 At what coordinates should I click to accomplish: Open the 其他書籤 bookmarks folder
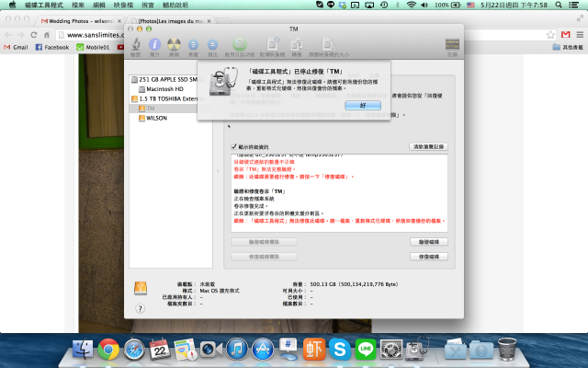coord(568,47)
